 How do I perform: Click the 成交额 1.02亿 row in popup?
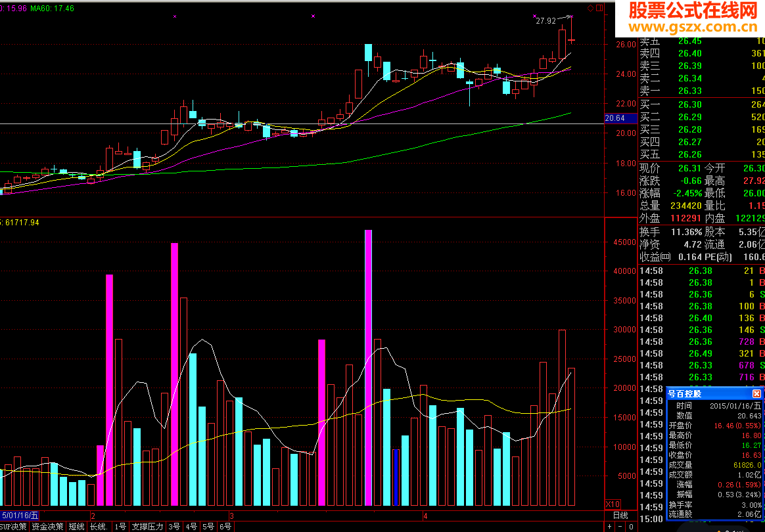[715, 475]
